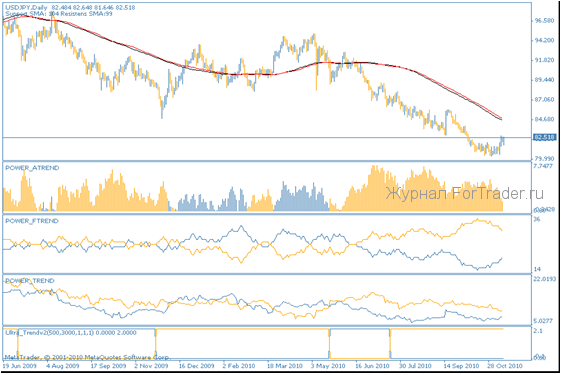Click the 16 Jun 2010 date label
562x375 pixels.
point(372,366)
